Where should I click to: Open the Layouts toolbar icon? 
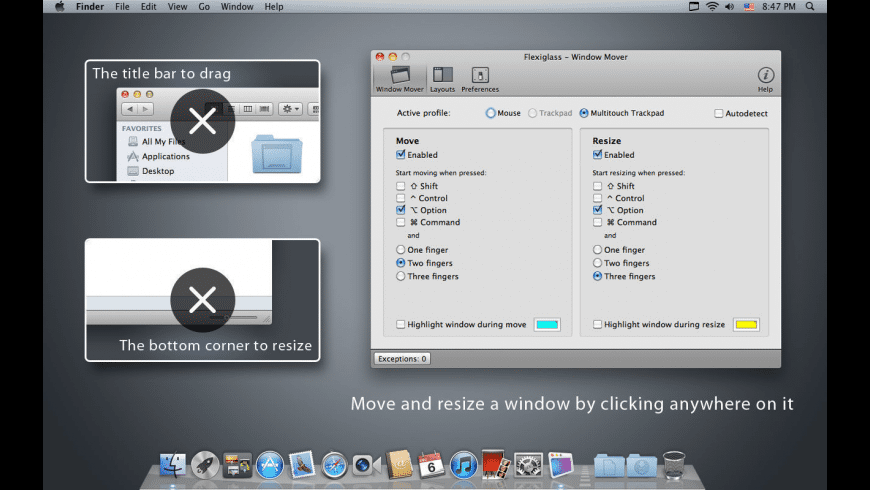tap(442, 79)
